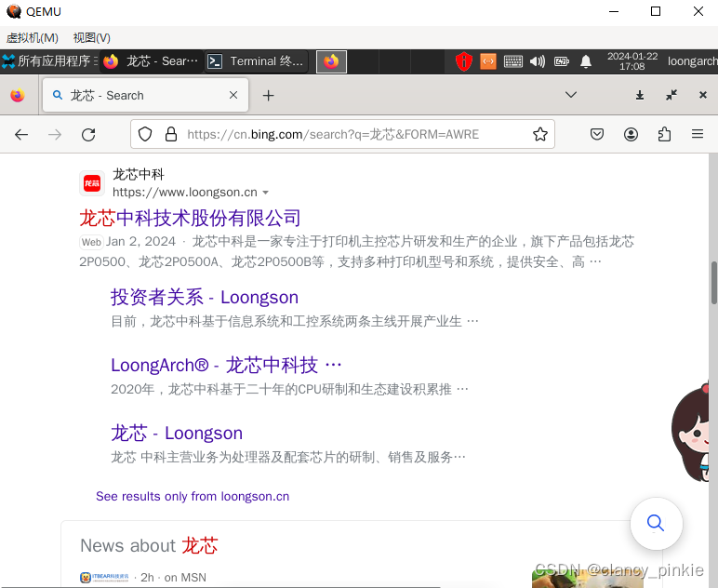Switch to Terminal 终端 taskbar item

pos(256,60)
